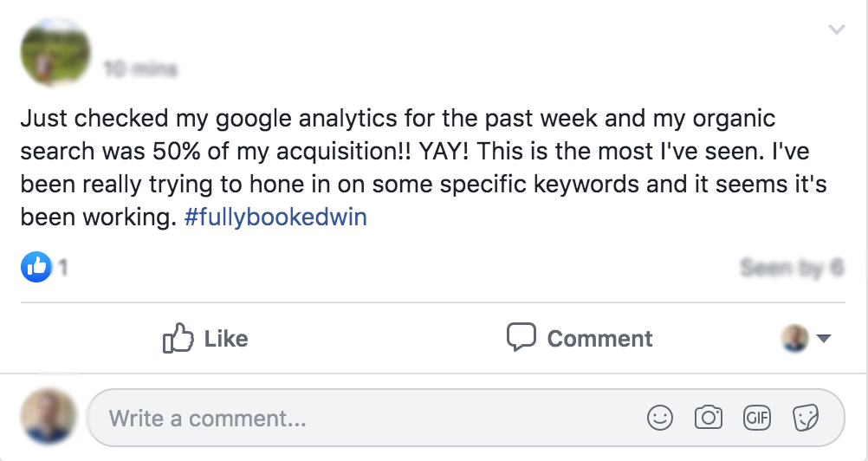Click your avatar beside the comment box
Screen dimensions: 868x461
[x=49, y=418]
